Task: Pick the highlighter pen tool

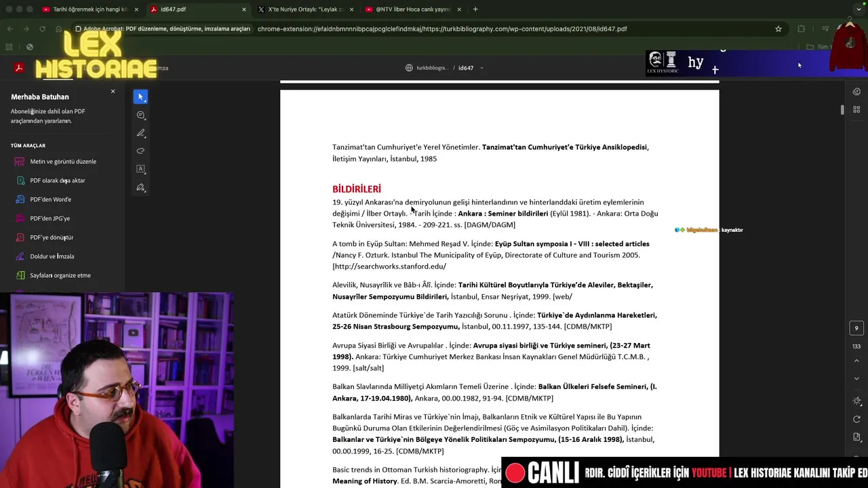Action: [140, 133]
